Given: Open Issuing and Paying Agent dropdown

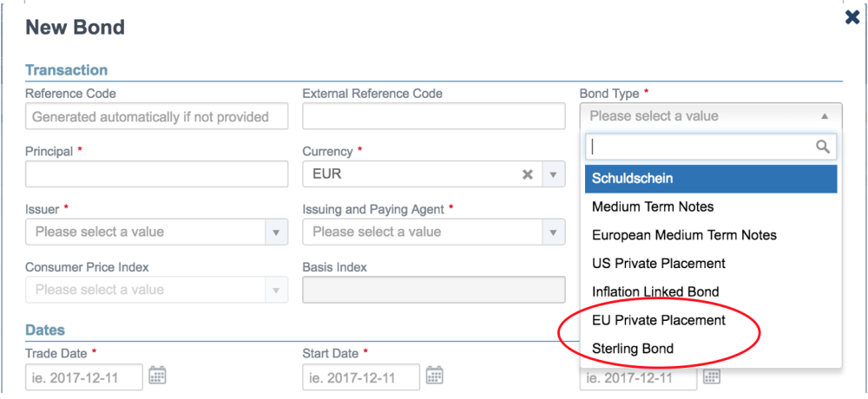Looking at the screenshot, I should pyautogui.click(x=433, y=232).
